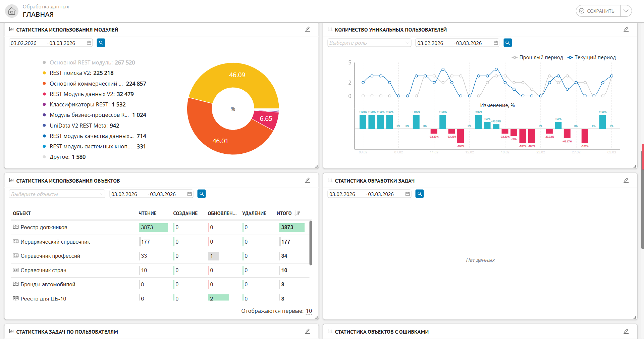The width and height of the screenshot is (644, 339).
Task: Open calendar in object usage date range
Action: 190,194
